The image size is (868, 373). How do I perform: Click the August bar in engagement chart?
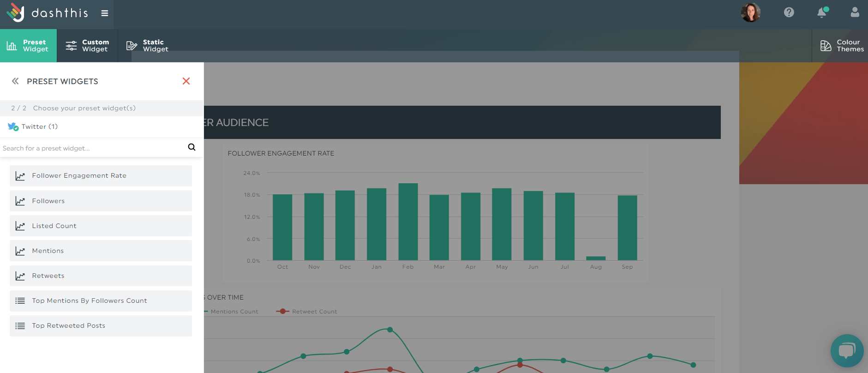click(x=596, y=258)
